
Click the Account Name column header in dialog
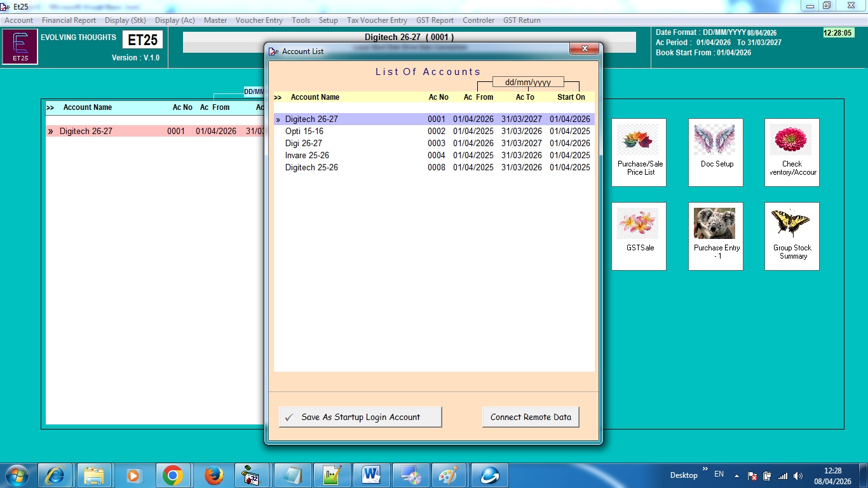coord(315,97)
